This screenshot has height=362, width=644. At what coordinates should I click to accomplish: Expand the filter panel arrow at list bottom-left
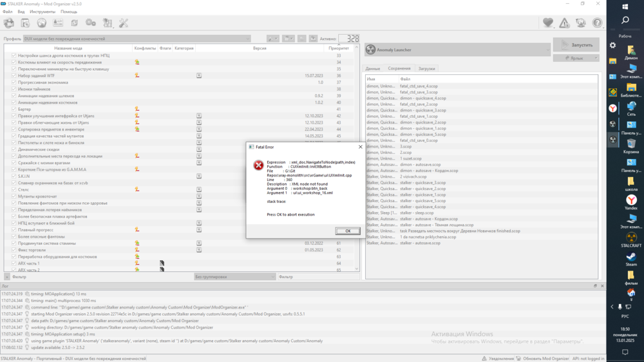[x=7, y=276]
